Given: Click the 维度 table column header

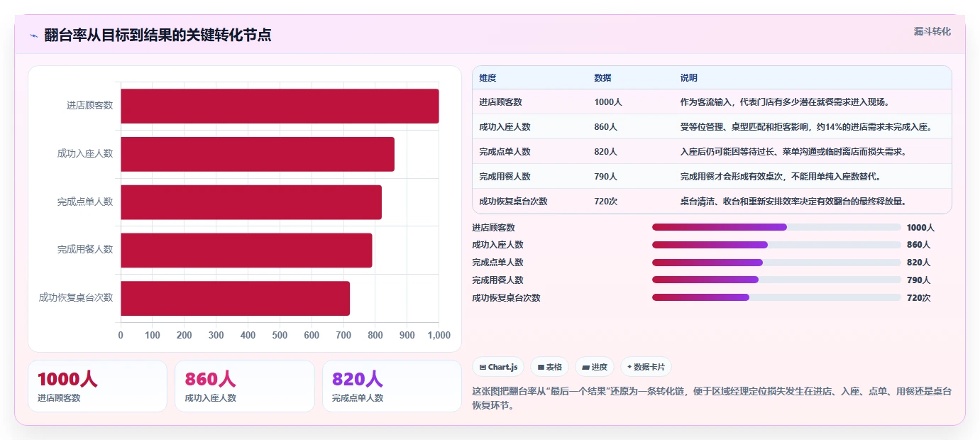Looking at the screenshot, I should [488, 78].
